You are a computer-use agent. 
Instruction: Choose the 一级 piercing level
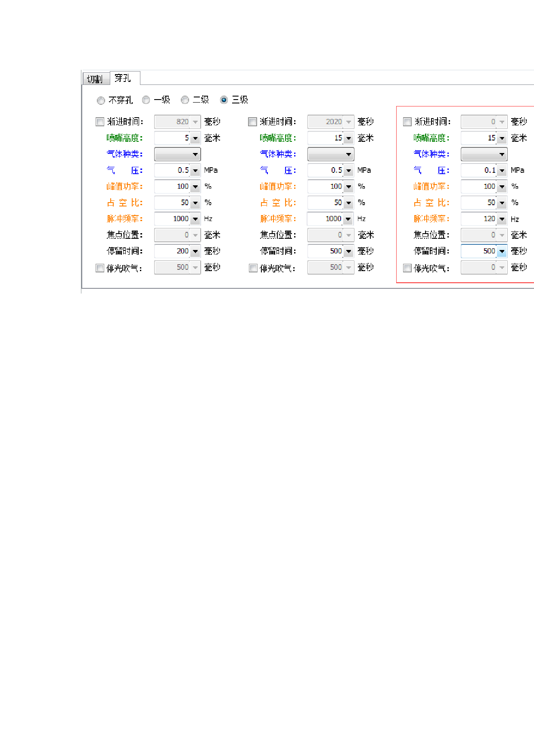point(146,100)
